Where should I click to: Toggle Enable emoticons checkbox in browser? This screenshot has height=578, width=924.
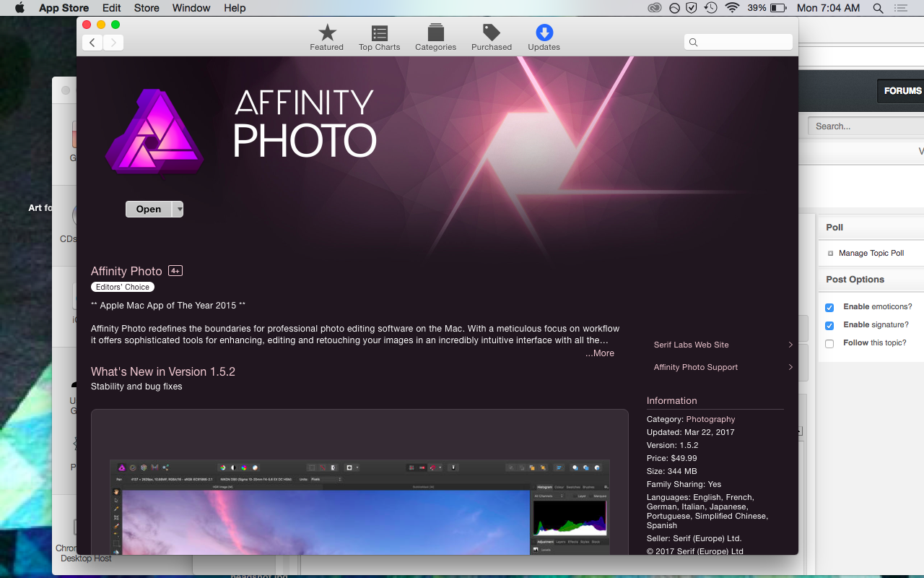pyautogui.click(x=829, y=308)
